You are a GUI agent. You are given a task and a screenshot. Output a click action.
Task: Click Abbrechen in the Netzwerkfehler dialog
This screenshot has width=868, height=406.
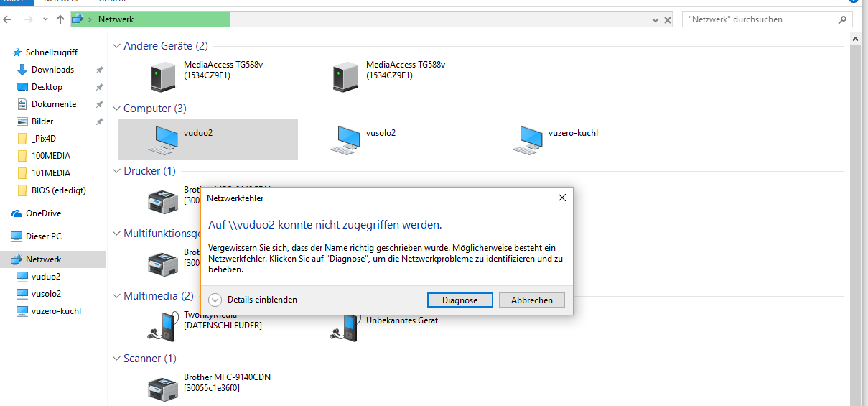click(532, 300)
